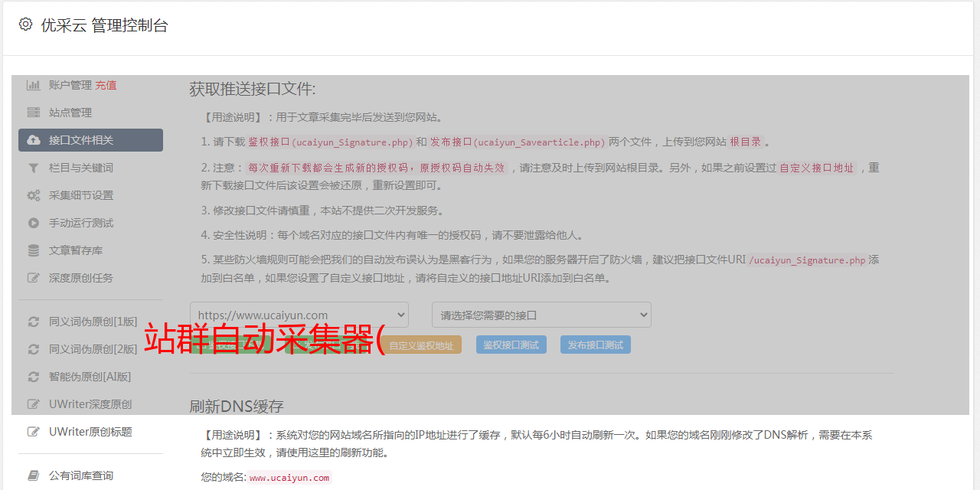The image size is (980, 490).
Task: Click the /ucaiyun_Signature.php URI text
Action: pos(807,260)
